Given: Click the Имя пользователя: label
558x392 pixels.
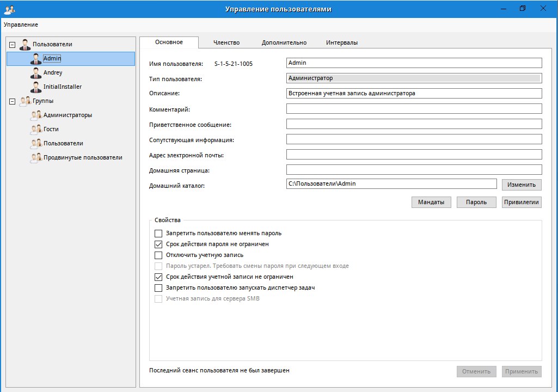Looking at the screenshot, I should 176,64.
